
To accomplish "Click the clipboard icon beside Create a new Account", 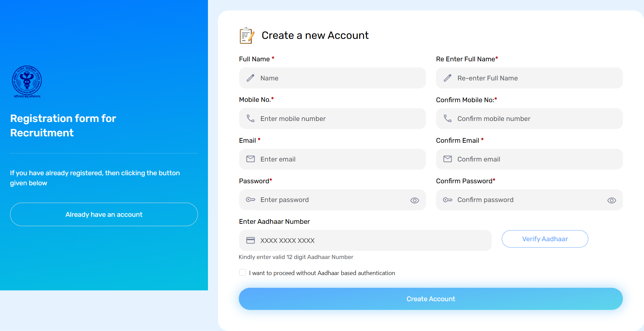I will 247,36.
